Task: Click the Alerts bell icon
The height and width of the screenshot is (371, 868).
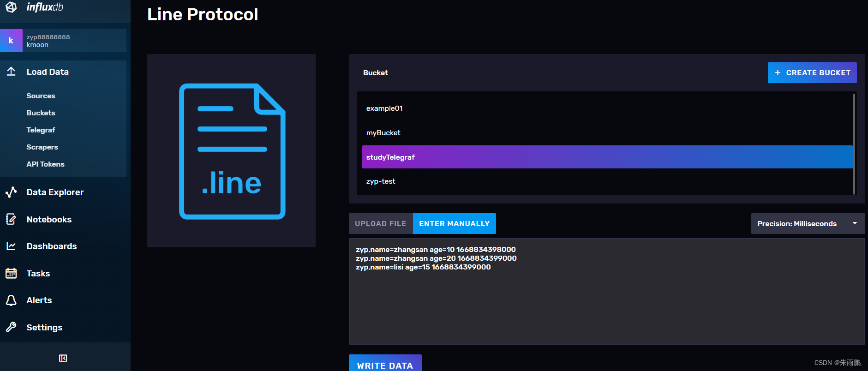Action: click(11, 300)
